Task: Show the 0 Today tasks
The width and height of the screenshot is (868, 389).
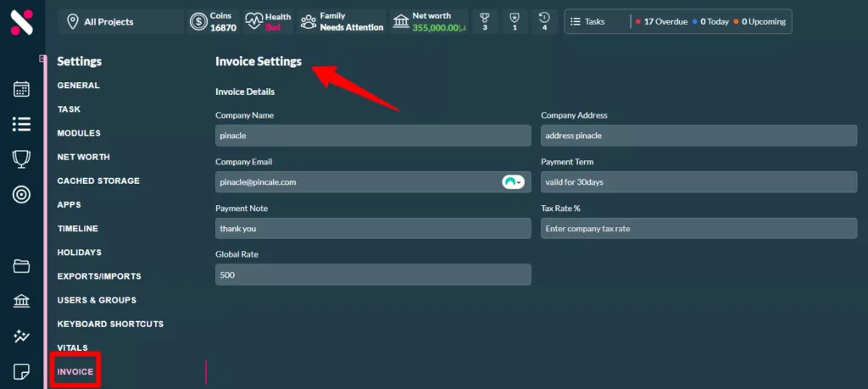Action: click(710, 21)
